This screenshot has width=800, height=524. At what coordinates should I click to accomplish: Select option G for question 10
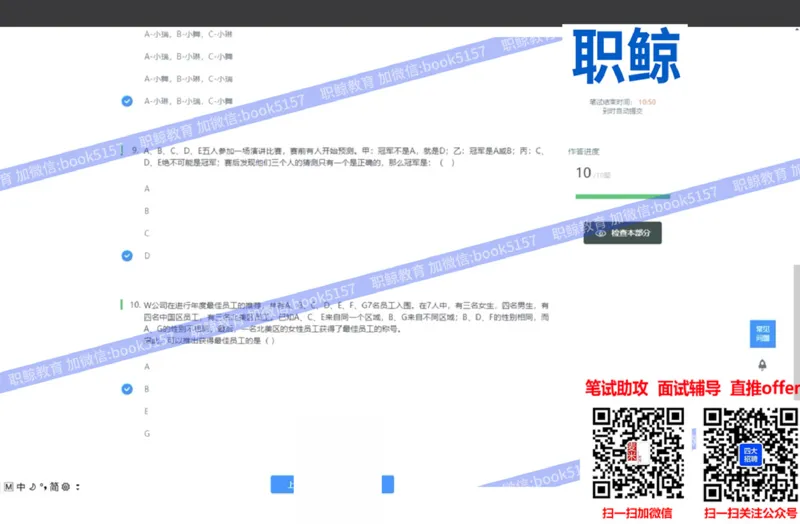pyautogui.click(x=147, y=434)
